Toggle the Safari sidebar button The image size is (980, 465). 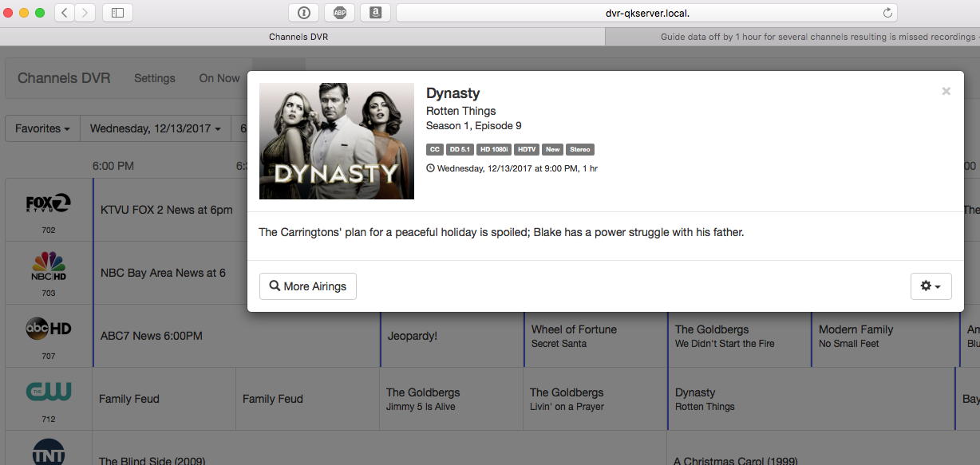[x=118, y=13]
